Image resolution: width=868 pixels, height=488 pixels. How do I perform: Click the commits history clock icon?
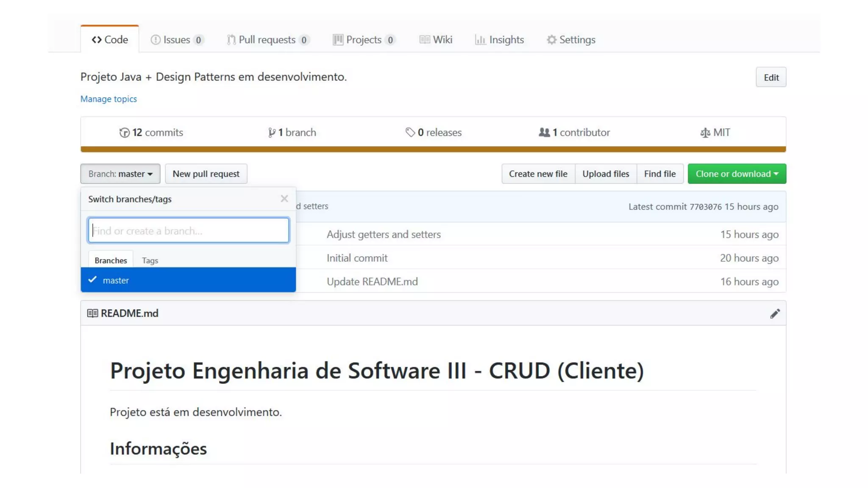coord(124,133)
